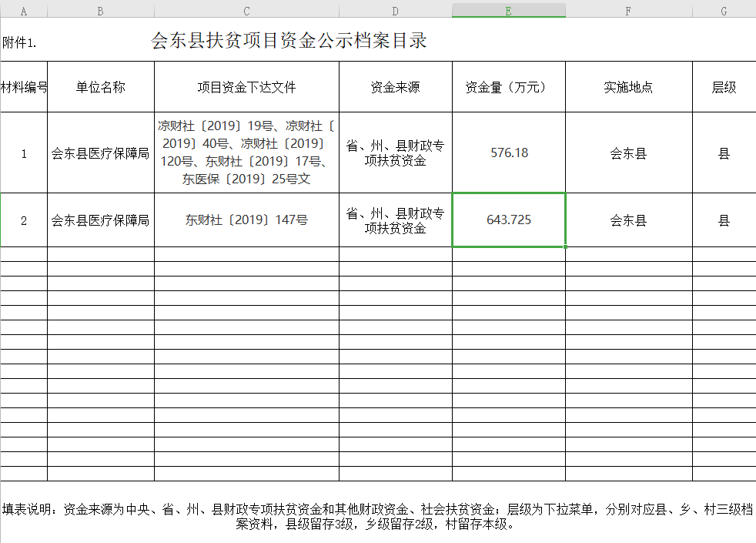Click the title cell 会东县扶贫项目资金公示档案目录
756x543 pixels.
coord(289,41)
